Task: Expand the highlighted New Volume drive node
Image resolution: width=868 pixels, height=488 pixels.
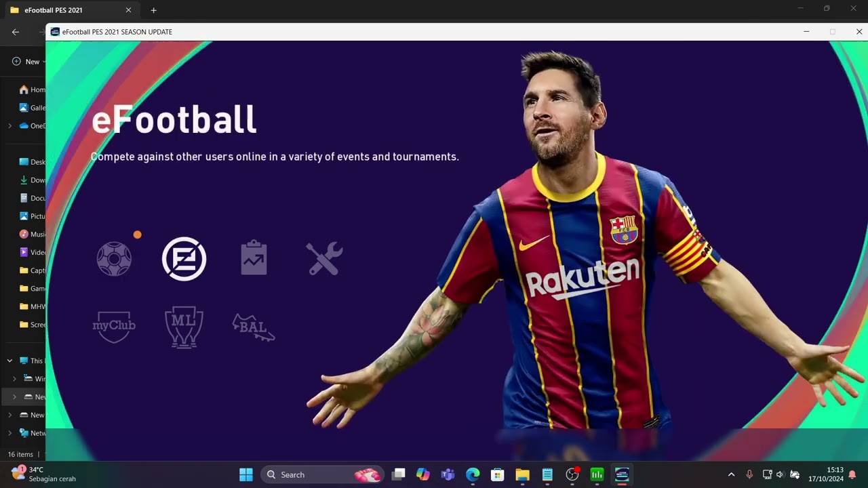Action: [14, 396]
